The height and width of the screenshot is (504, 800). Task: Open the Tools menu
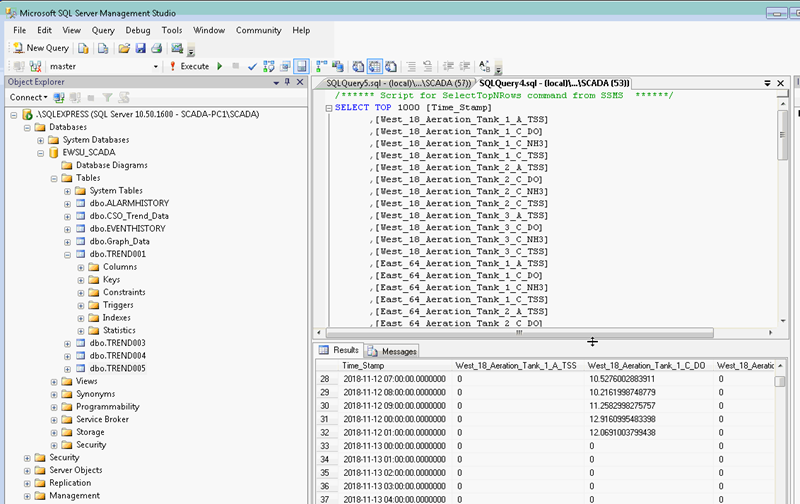click(172, 31)
